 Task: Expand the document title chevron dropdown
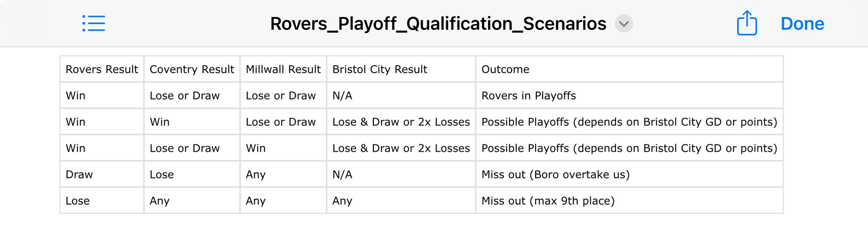pyautogui.click(x=624, y=24)
